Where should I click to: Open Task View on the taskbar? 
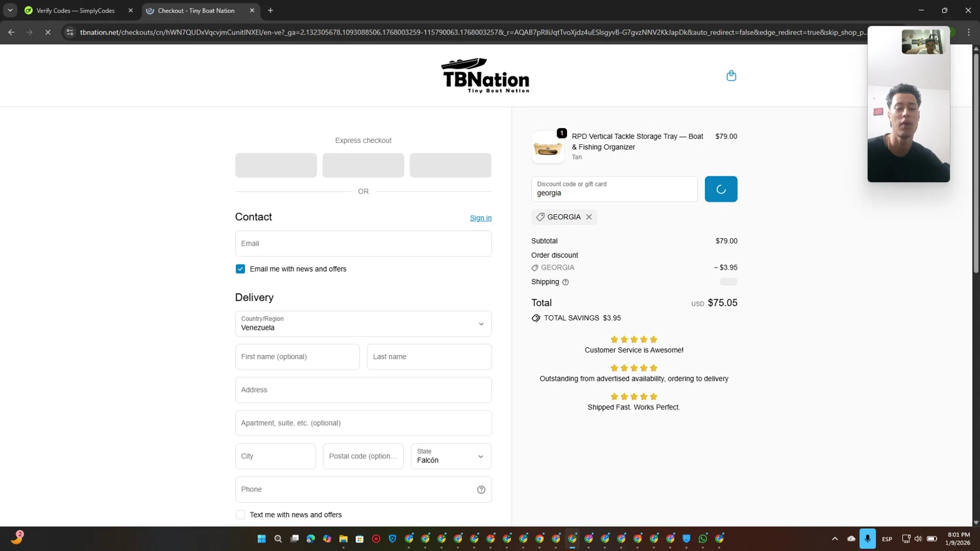[294, 539]
